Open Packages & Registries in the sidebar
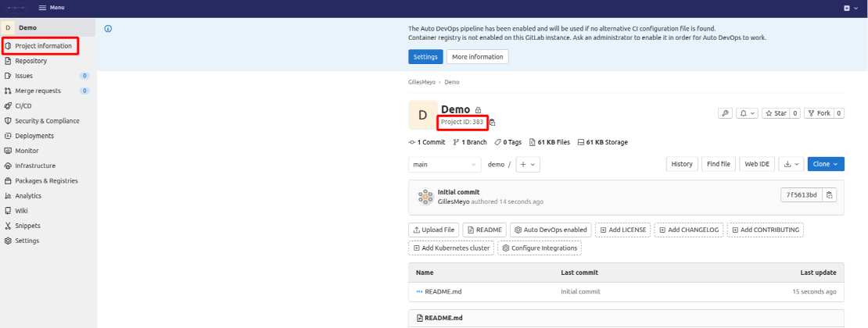868x328 pixels. coord(46,181)
